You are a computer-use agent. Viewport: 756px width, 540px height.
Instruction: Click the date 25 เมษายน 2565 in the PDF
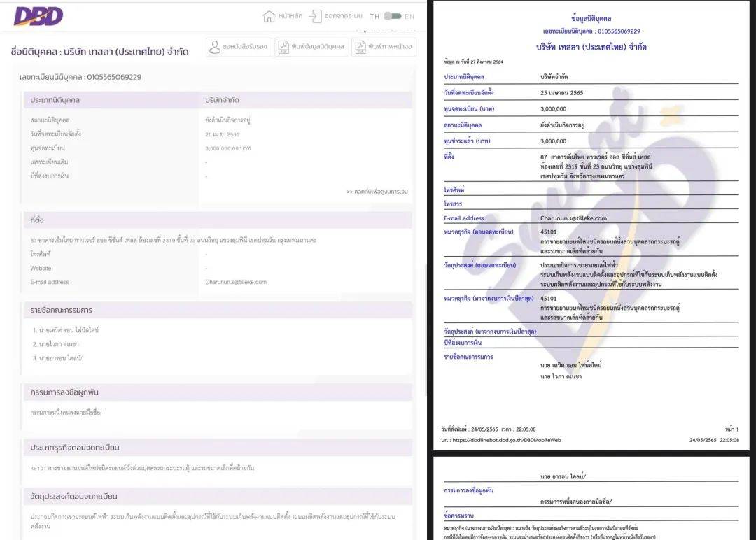click(x=561, y=93)
